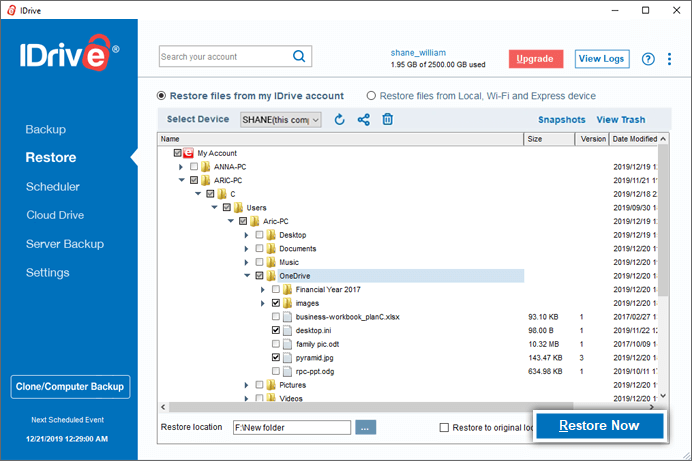Toggle the My Account checkbox
The image size is (692, 461).
(x=177, y=153)
